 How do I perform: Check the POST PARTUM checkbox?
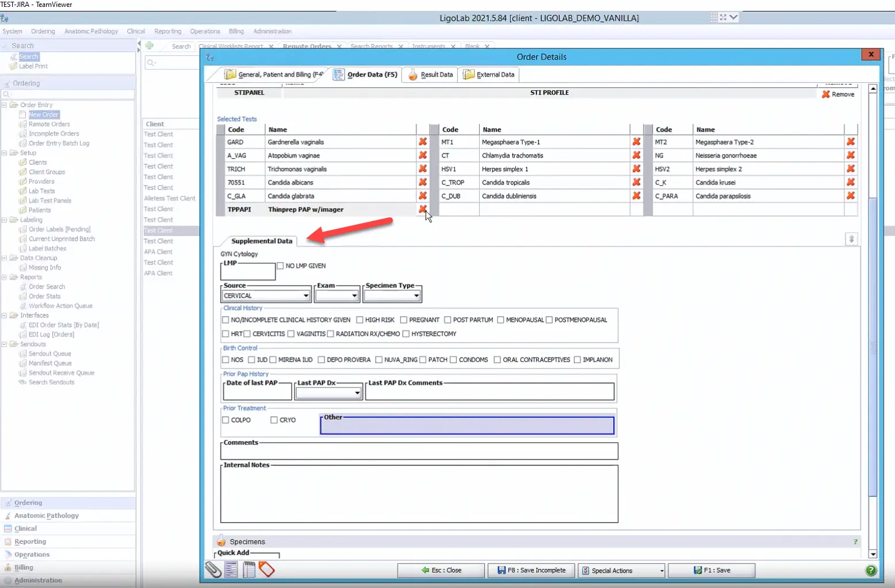[448, 320]
